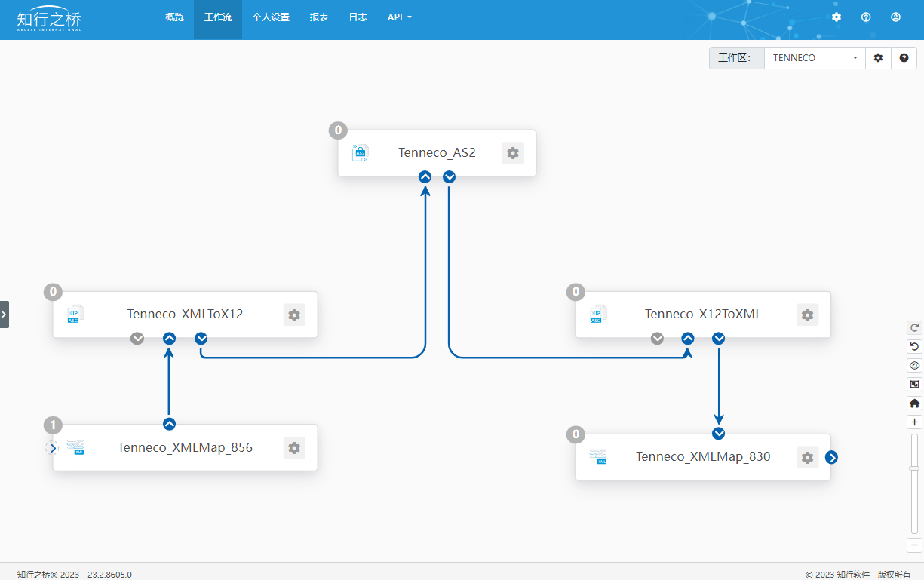Click the zoom in plus button

[914, 422]
